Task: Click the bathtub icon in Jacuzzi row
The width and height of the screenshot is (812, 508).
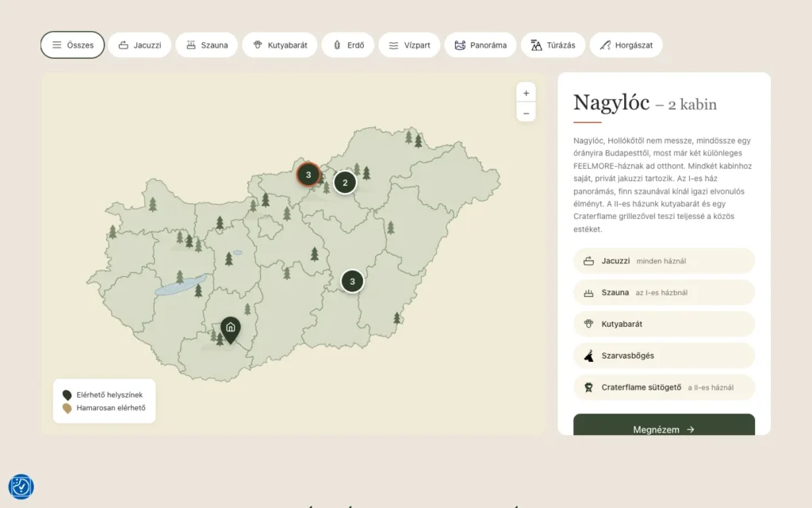Action: click(x=589, y=261)
